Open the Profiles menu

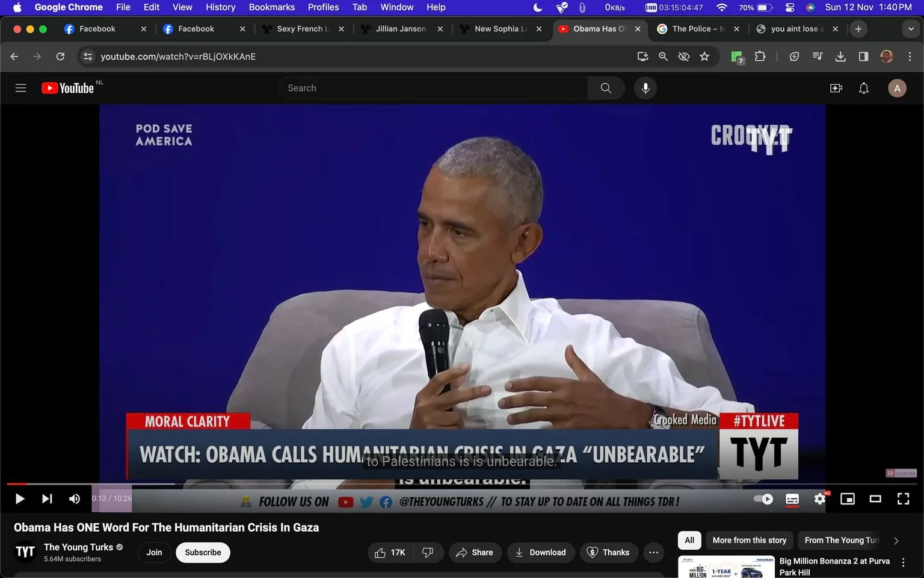[x=324, y=7]
